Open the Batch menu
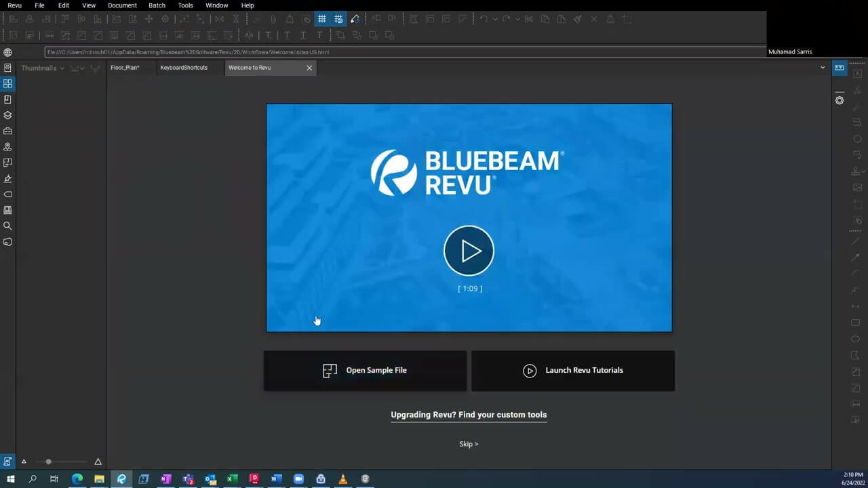The width and height of the screenshot is (868, 488). (157, 5)
